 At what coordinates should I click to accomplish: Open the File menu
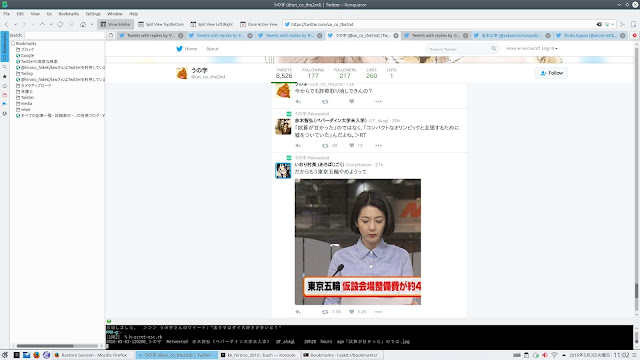tap(7, 14)
